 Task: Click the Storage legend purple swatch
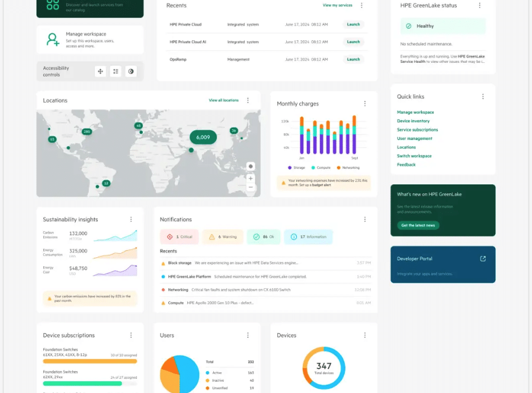coord(290,168)
